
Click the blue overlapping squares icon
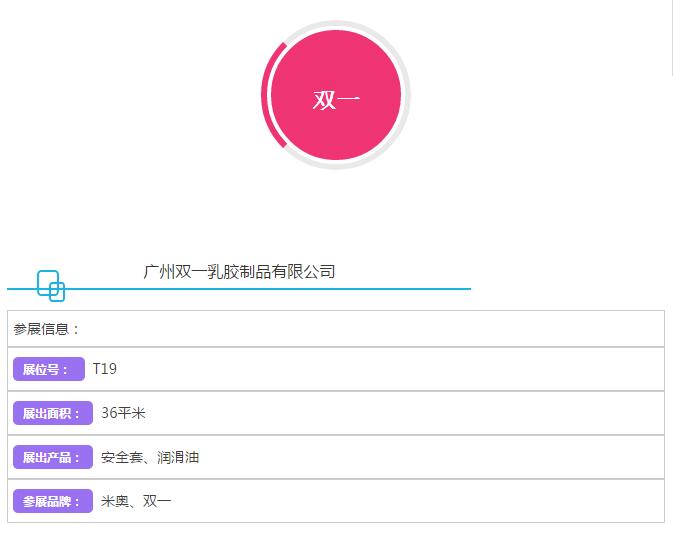pyautogui.click(x=51, y=286)
